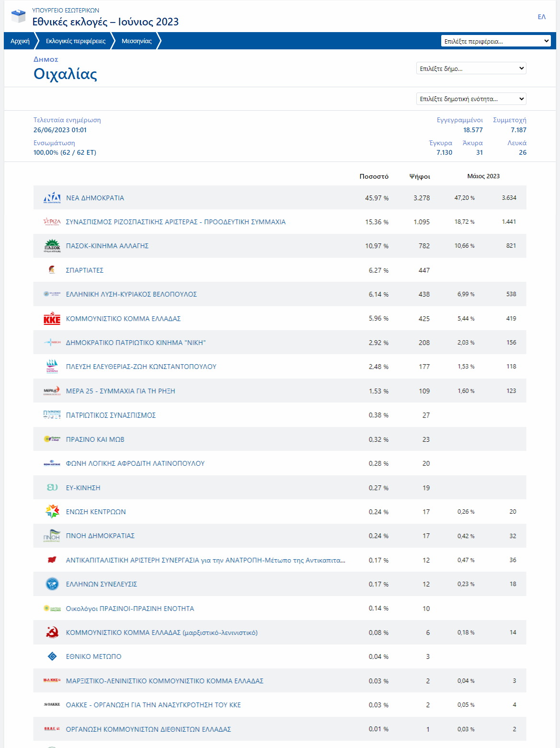
Task: Open ΔΗΜΟΚΡΑΤΙΚΟ ΠΑΤΡΙΩΤΙΚΟ ΚΙΝΗΜΑ "ΝΙΚΗ" link
Action: [x=136, y=343]
